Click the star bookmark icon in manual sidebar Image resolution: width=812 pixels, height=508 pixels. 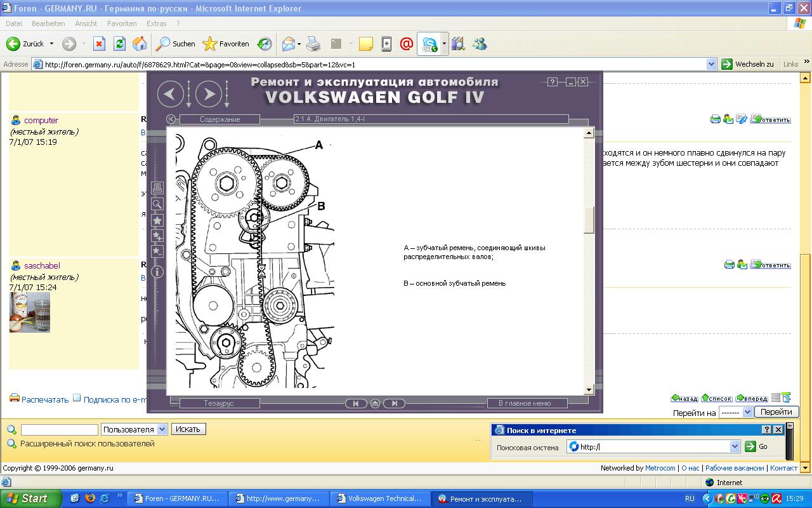pyautogui.click(x=157, y=220)
